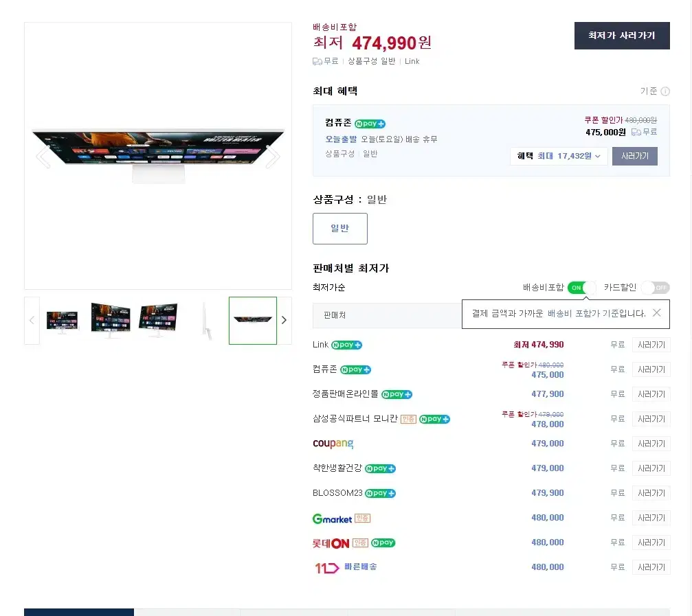Click the 최저 474,990 price for Link
Viewport: 692px width, 616px height.
point(539,345)
